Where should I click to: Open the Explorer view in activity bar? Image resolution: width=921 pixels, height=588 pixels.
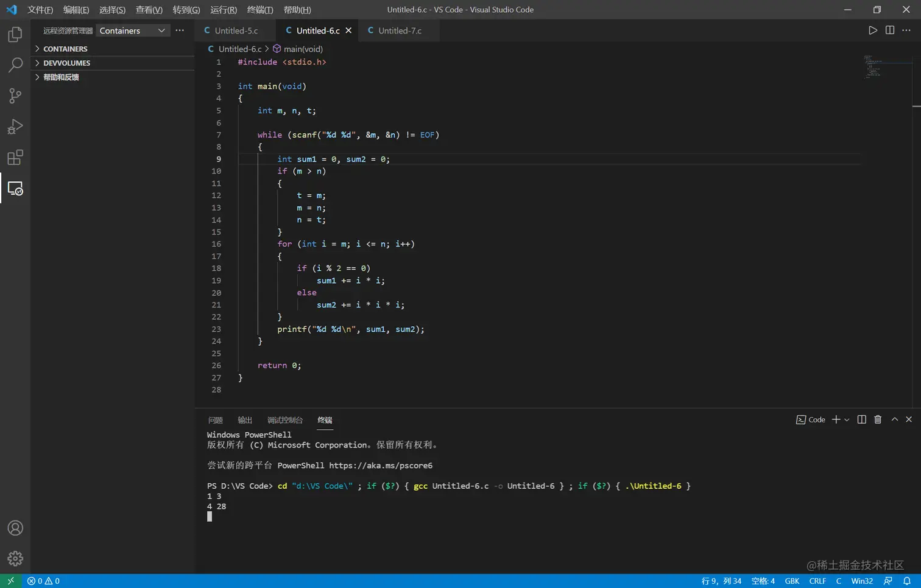point(15,34)
